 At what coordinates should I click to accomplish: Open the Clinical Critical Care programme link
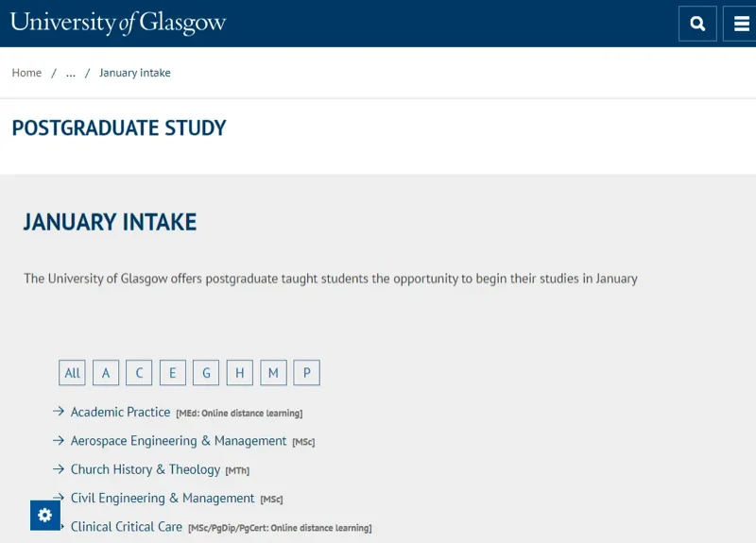(127, 527)
